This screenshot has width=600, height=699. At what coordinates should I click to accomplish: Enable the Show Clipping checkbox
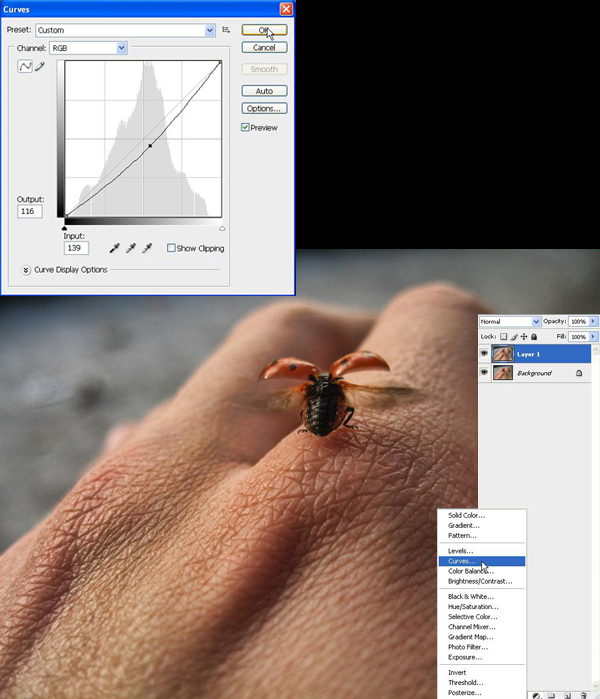(171, 248)
